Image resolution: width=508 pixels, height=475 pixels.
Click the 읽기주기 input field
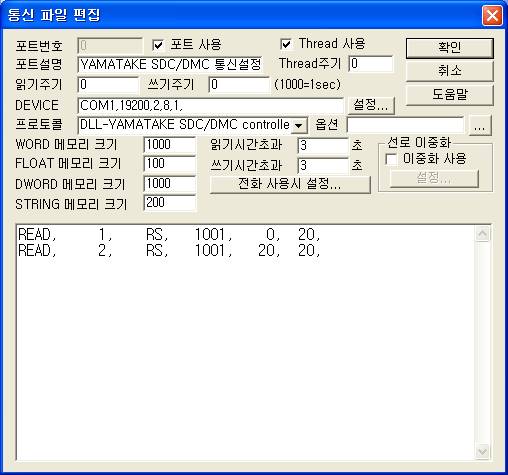click(108, 85)
